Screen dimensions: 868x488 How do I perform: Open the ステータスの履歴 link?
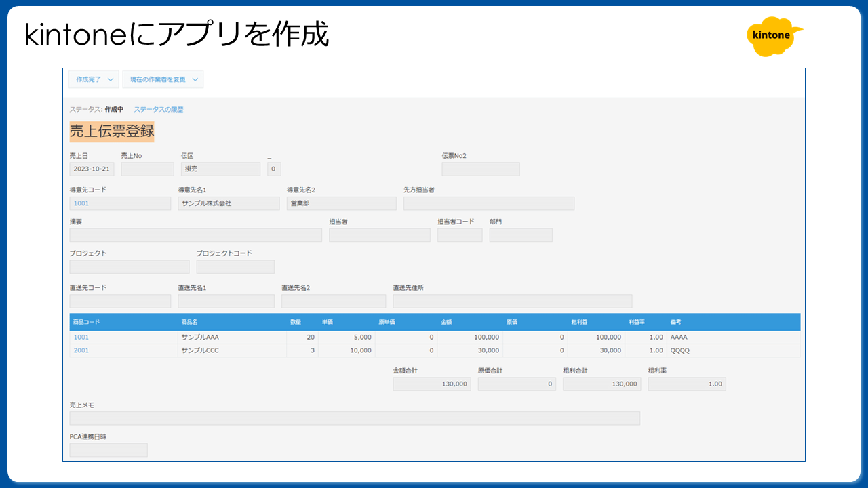158,109
